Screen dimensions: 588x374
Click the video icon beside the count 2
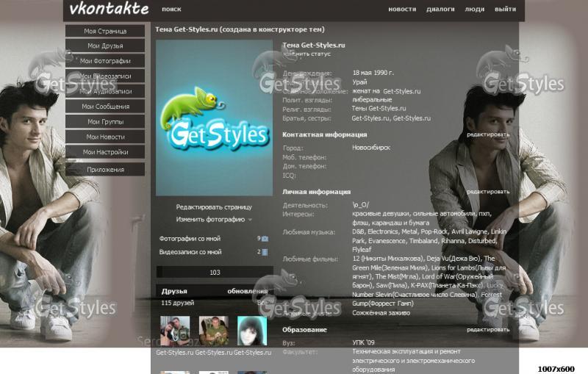265,252
